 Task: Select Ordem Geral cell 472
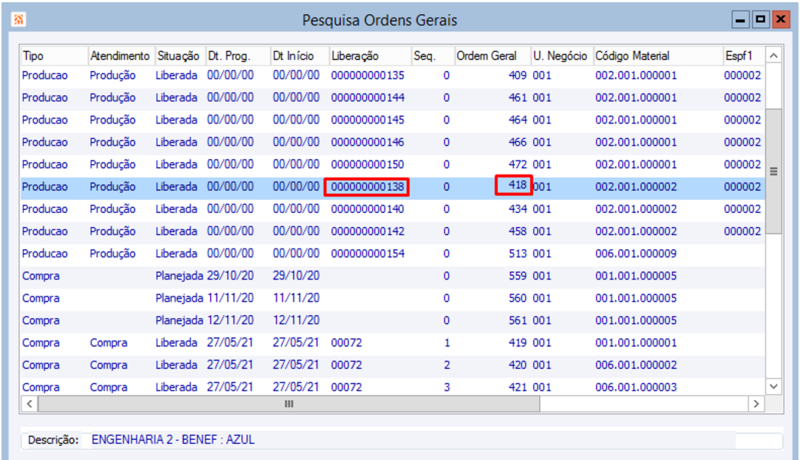[517, 165]
